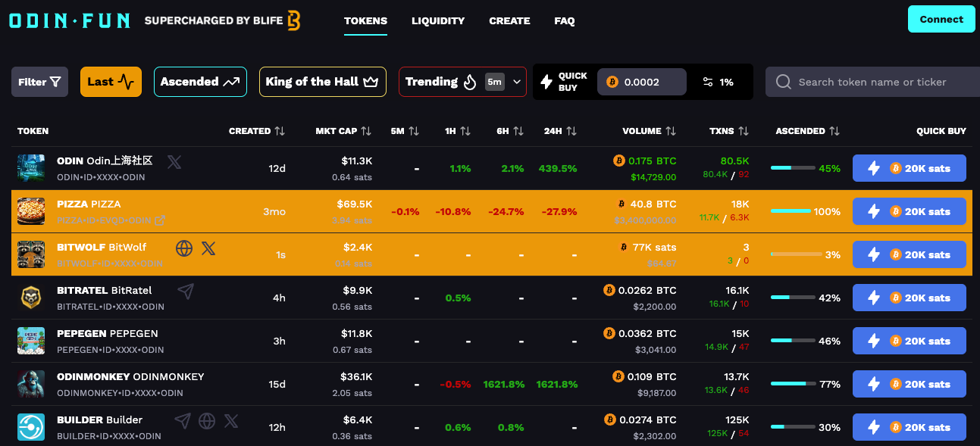
Task: Click the BLIFE logo icon in header
Action: point(294,20)
